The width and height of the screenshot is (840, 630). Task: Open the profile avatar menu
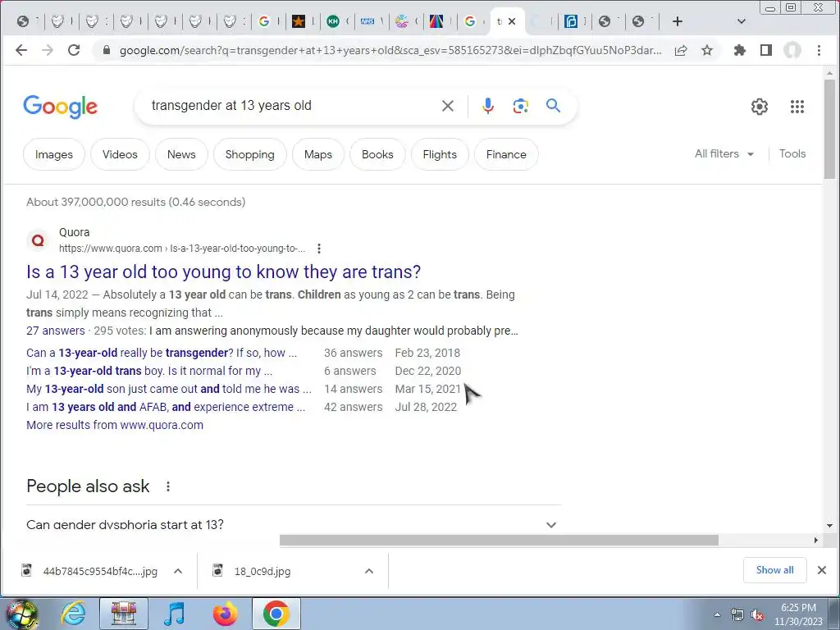(792, 50)
